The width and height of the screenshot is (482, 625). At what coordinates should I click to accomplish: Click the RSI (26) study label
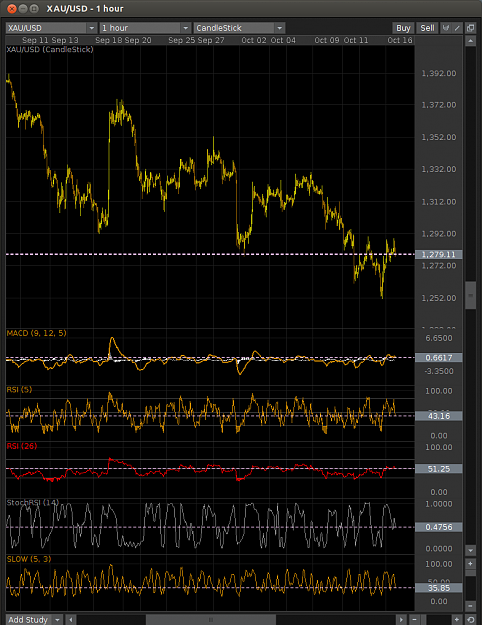(x=22, y=446)
